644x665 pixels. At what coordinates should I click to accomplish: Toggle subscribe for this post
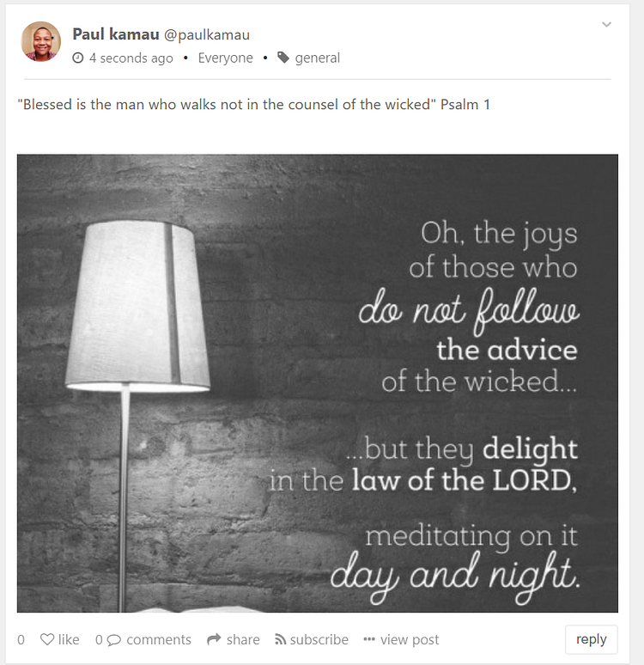pyautogui.click(x=319, y=639)
